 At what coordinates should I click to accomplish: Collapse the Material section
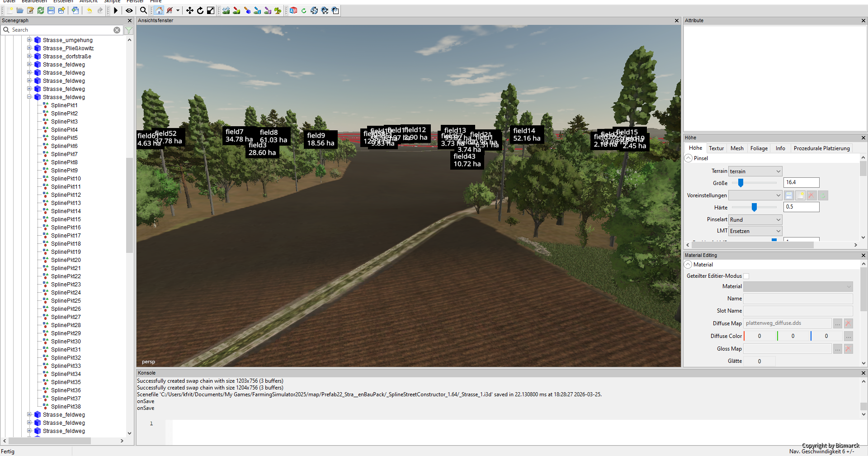pyautogui.click(x=688, y=265)
